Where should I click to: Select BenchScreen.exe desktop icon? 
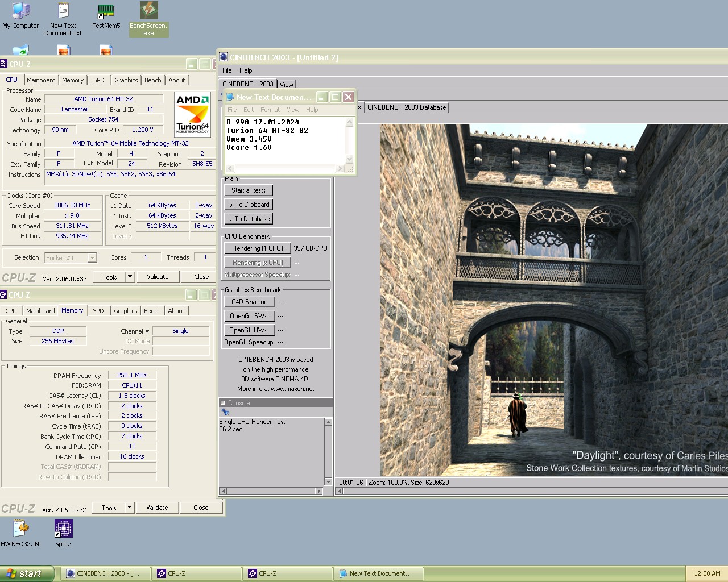click(148, 19)
